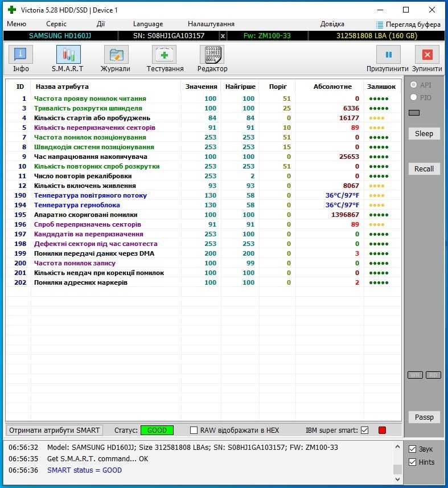Click the Найгірше column header
Viewport: 448px width, 488px height.
(240, 87)
